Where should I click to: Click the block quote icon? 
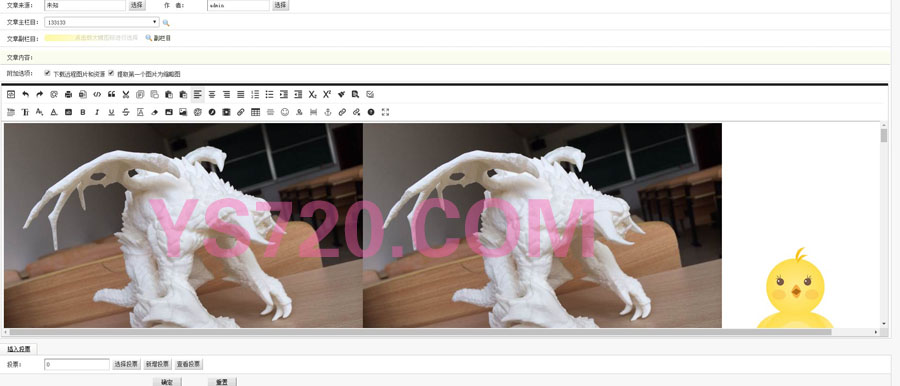111,94
